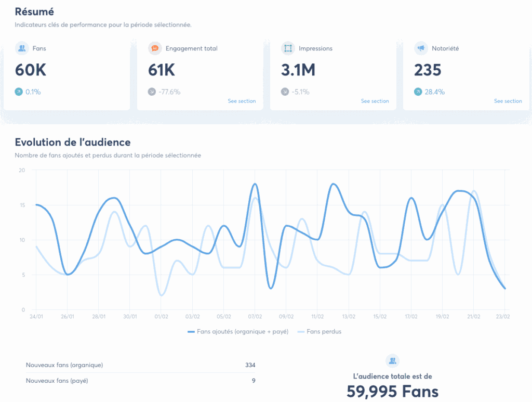Viewport: 532px width, 402px height.
Task: Click the Impressions frame icon
Action: pos(287,48)
